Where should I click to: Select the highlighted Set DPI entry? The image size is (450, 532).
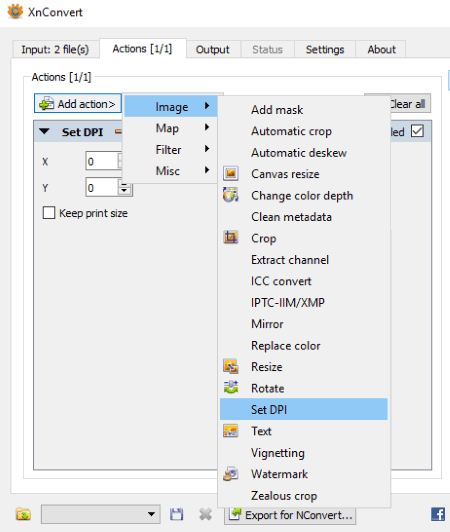pyautogui.click(x=304, y=409)
